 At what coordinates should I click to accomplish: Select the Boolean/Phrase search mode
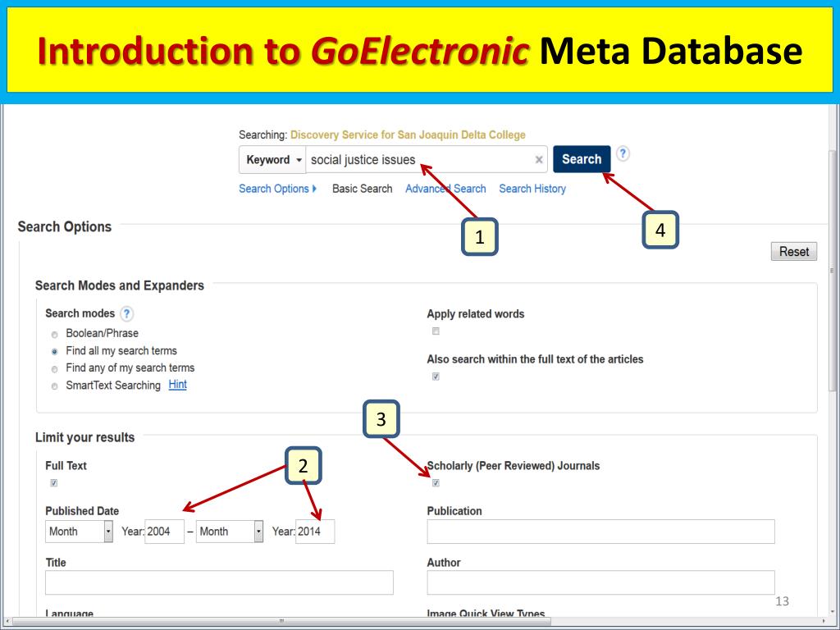click(54, 335)
